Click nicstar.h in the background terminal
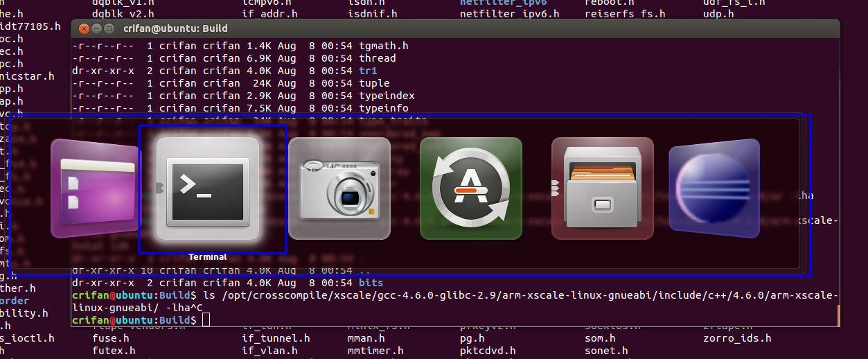The image size is (868, 359). [27, 76]
